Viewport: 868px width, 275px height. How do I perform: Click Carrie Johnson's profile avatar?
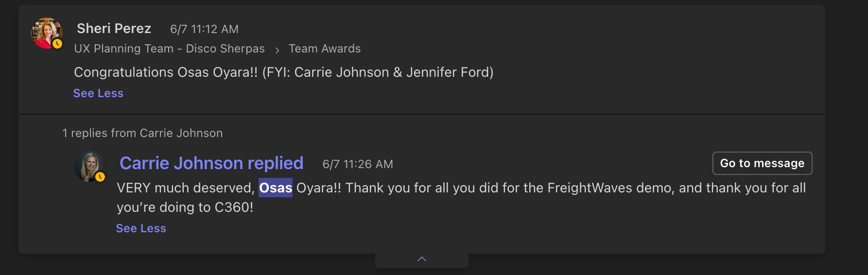(88, 166)
